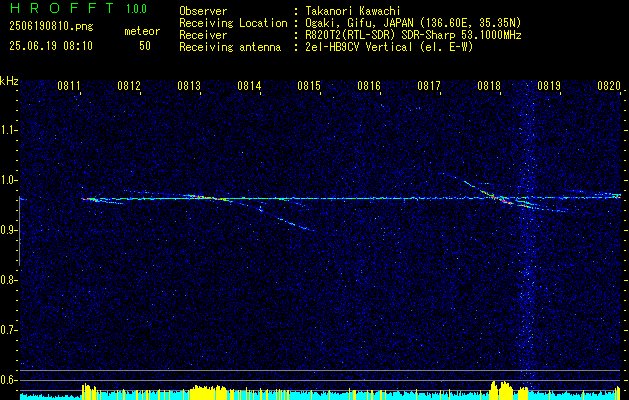Viewport: 629px width, 400px height.
Task: Click the date stamp 25.06.19 08:10
Action: [x=51, y=46]
